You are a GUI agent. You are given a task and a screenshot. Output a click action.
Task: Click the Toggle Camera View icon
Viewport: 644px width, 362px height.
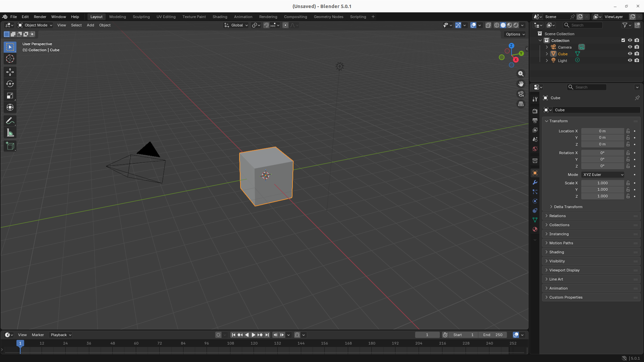pos(521,94)
